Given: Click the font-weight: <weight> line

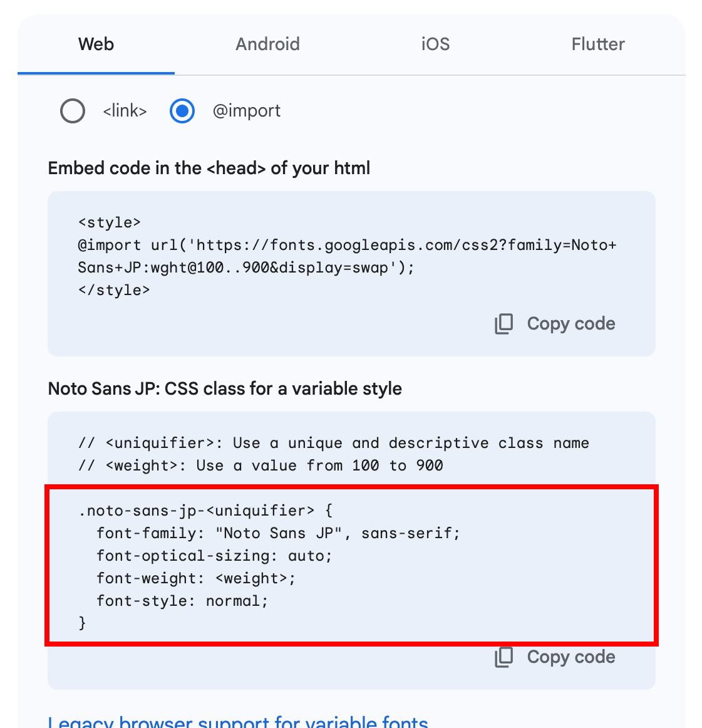Looking at the screenshot, I should tap(196, 578).
